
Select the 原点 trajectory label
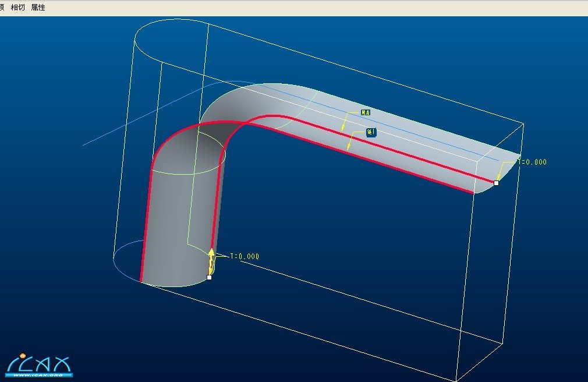[366, 112]
